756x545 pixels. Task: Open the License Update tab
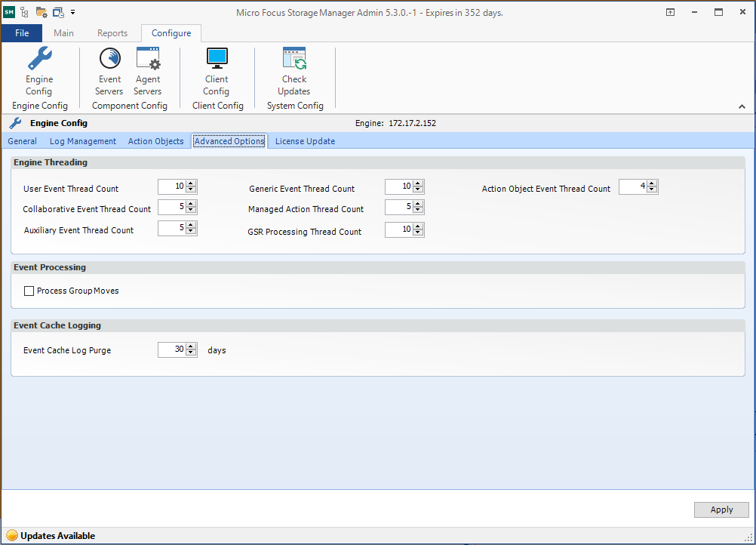tap(306, 141)
